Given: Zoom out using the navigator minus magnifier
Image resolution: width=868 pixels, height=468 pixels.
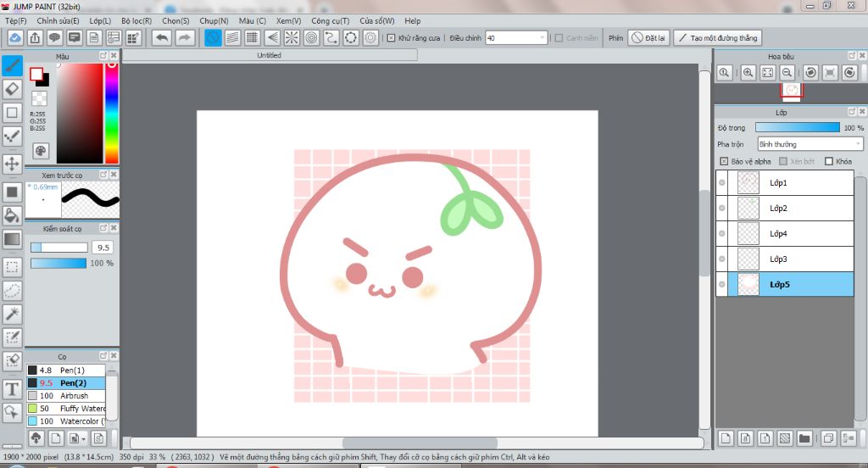Looking at the screenshot, I should point(787,73).
